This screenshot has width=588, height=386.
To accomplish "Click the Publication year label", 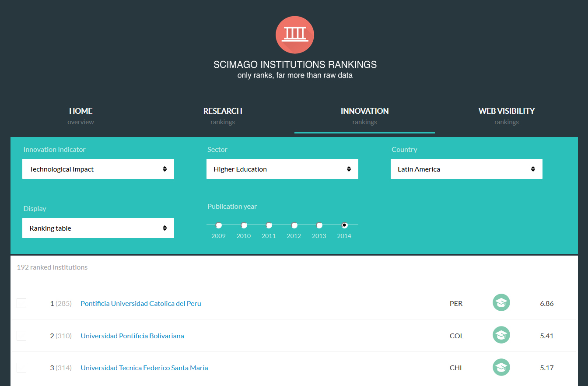I will pyautogui.click(x=232, y=206).
